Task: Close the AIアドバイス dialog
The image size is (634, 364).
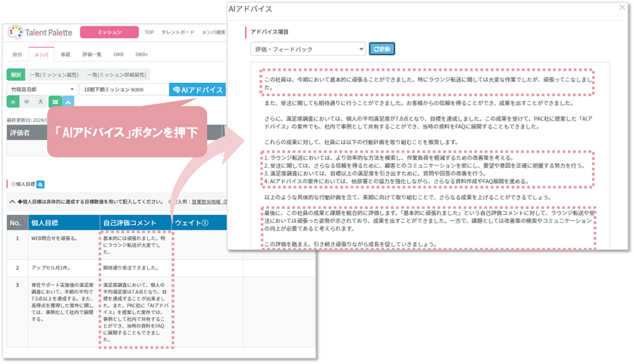Action: pyautogui.click(x=621, y=7)
